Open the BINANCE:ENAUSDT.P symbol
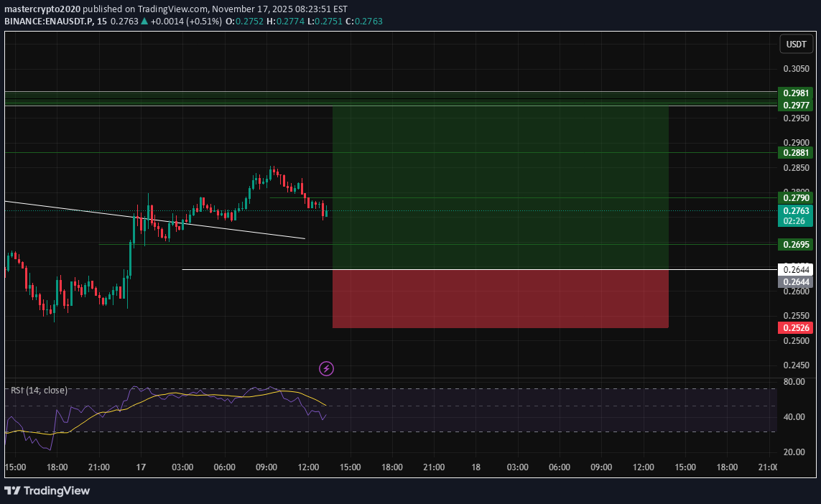Screen dimensions: 821x504 52,22
